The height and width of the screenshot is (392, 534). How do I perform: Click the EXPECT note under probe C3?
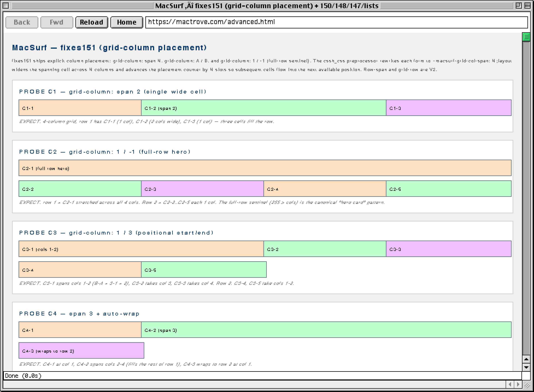coord(157,283)
